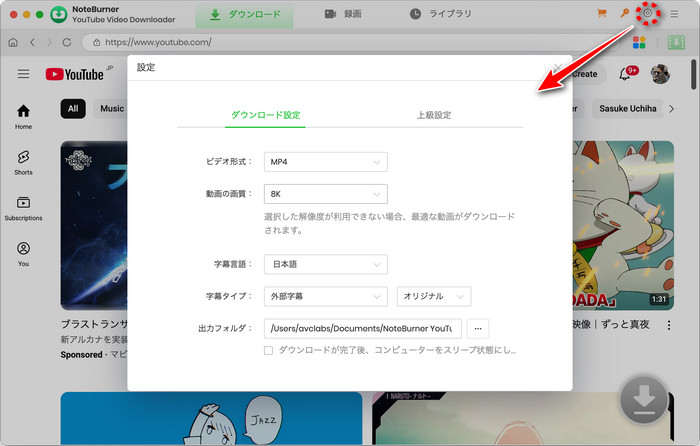Open YouTube Home in sidebar

[23, 117]
